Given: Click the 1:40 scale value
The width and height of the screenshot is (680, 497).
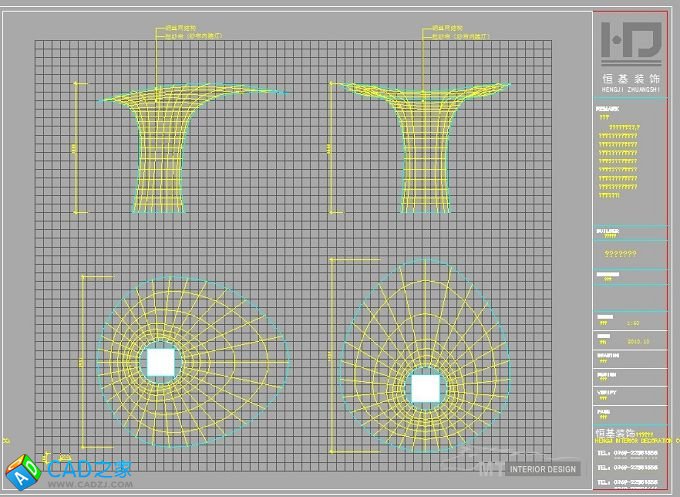Looking at the screenshot, I should (632, 323).
